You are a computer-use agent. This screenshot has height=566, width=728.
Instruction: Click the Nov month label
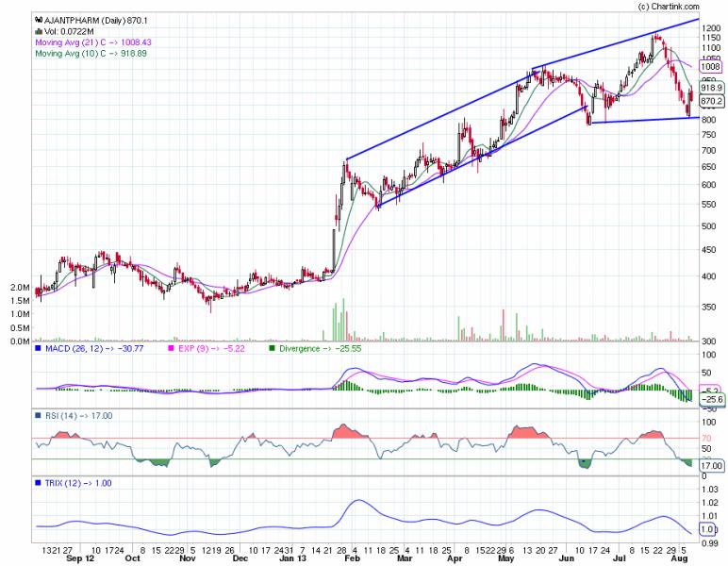coord(187,558)
